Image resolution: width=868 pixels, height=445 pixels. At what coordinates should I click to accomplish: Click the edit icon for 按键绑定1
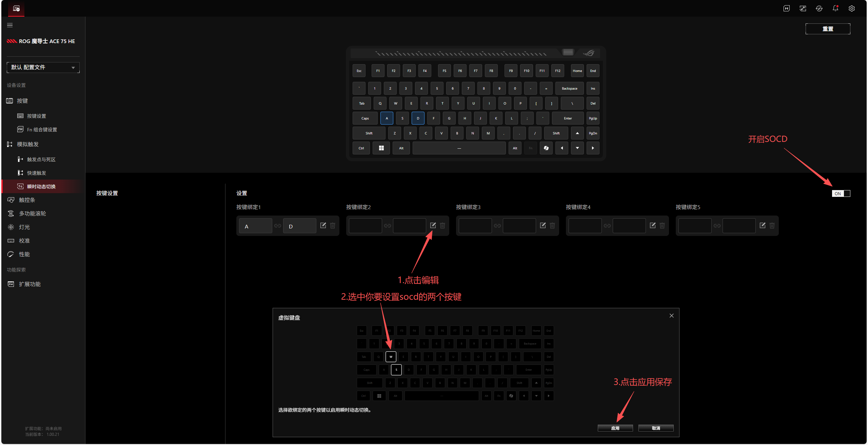pyautogui.click(x=323, y=225)
